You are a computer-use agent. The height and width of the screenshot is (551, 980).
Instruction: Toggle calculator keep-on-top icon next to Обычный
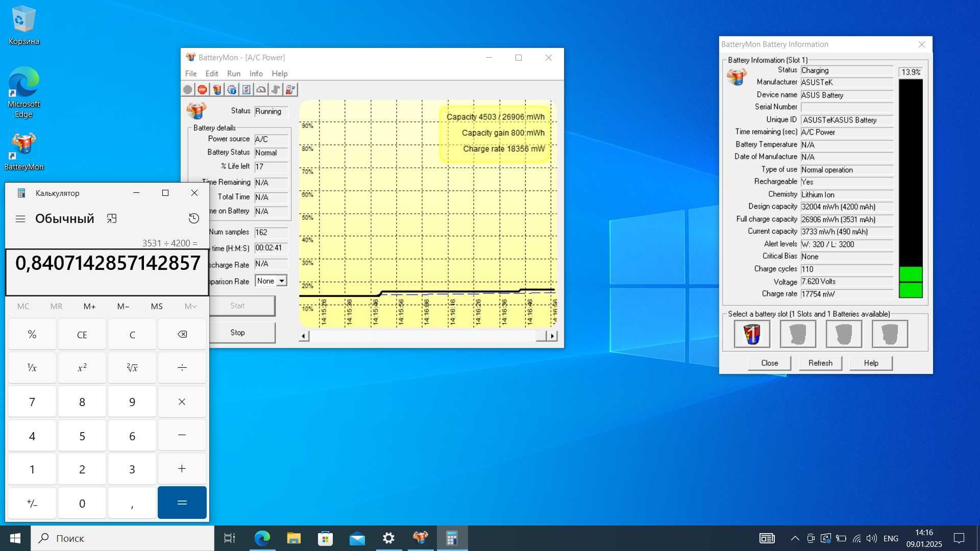coord(112,218)
